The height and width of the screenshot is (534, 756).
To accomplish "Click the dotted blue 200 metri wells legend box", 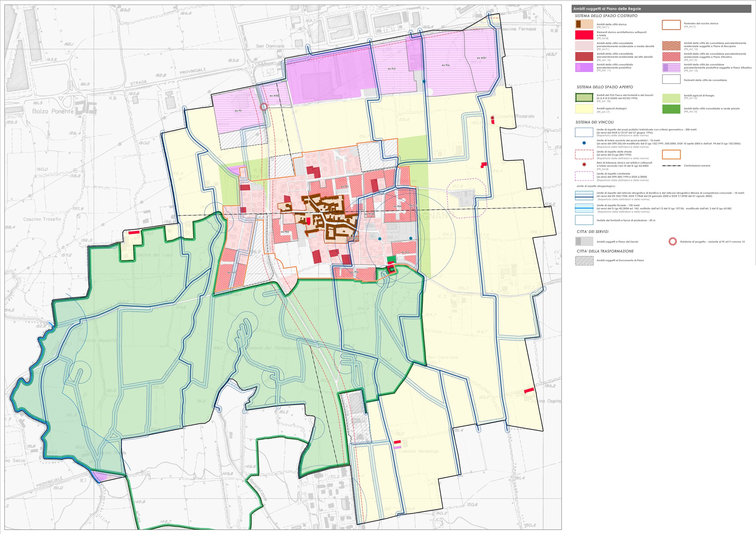I will coord(584,132).
